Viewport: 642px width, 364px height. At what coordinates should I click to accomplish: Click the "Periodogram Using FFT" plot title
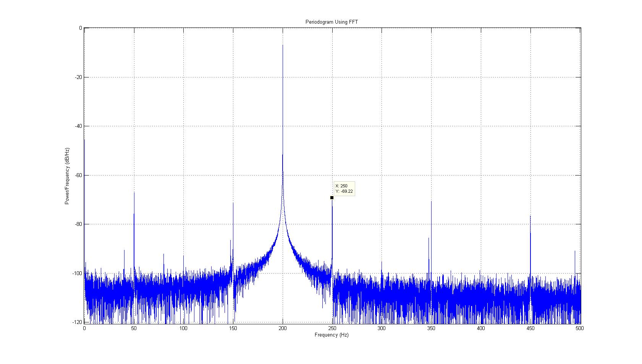click(332, 22)
